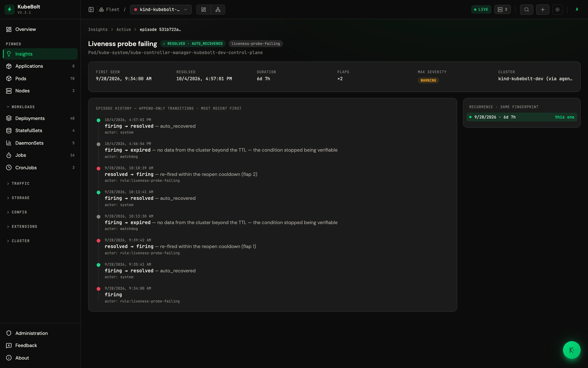
Task: Click the flap 2 re-fired timeline entry
Action: (181, 174)
